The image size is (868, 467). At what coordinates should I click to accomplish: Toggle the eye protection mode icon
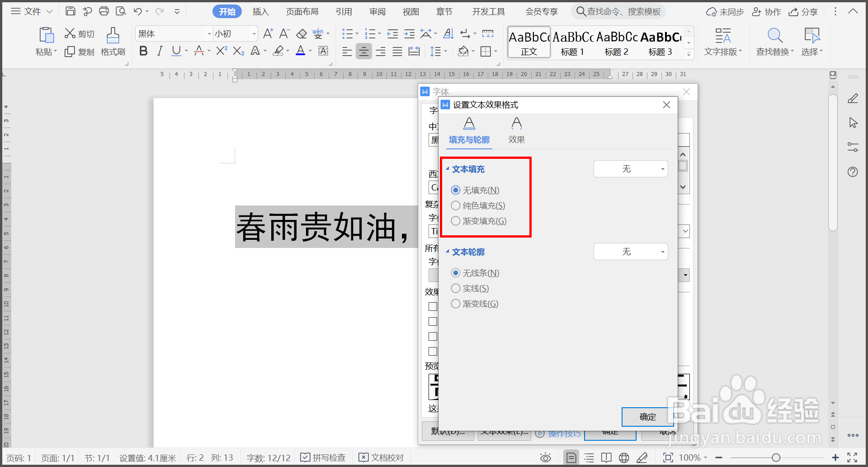click(546, 457)
